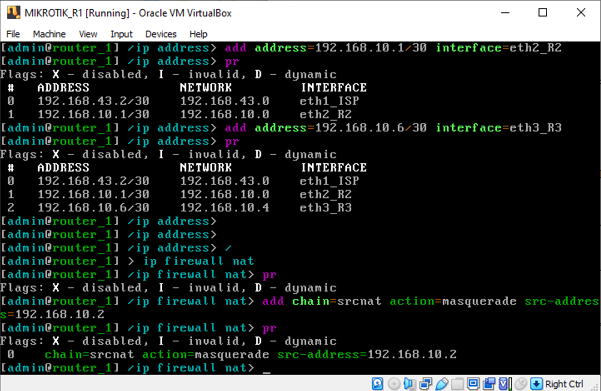Click the network adapter status icon
Image resolution: width=601 pixels, height=391 pixels.
coord(425,383)
